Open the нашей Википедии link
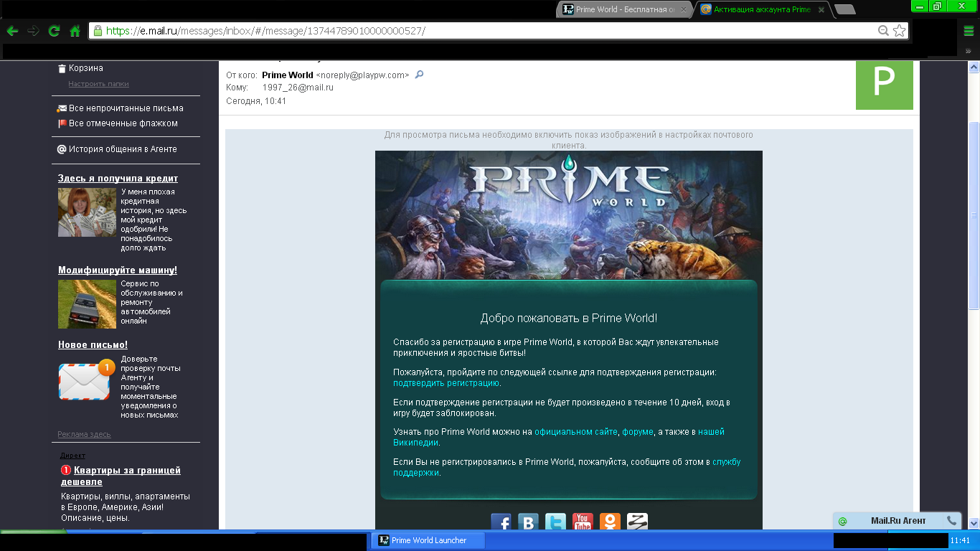Screen dimensions: 980x551 coord(559,437)
